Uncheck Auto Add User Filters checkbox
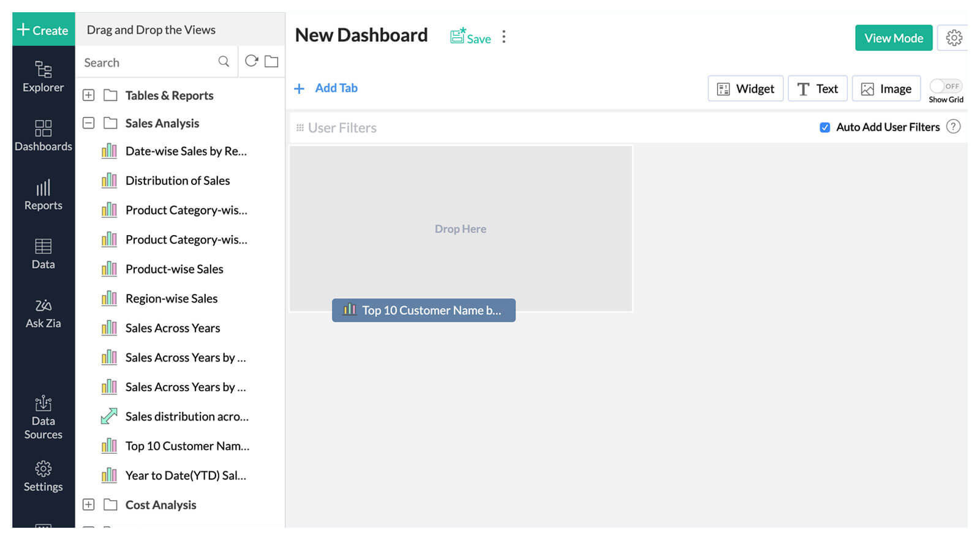 825,127
